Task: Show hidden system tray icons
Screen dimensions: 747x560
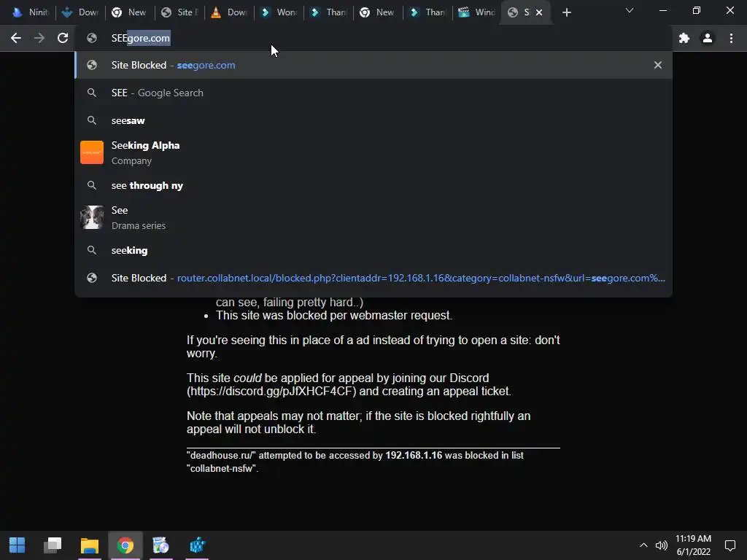Action: pyautogui.click(x=643, y=545)
